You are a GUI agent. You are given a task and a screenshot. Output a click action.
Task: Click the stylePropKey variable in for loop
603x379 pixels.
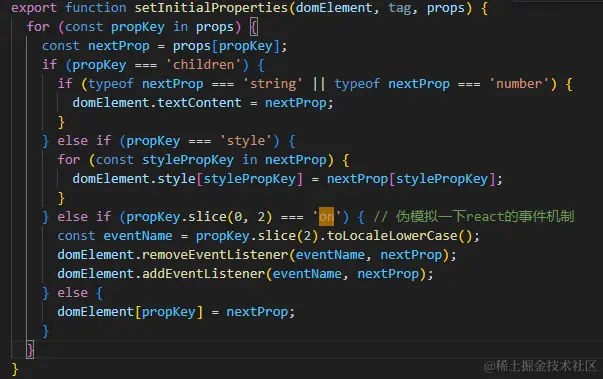pos(188,160)
